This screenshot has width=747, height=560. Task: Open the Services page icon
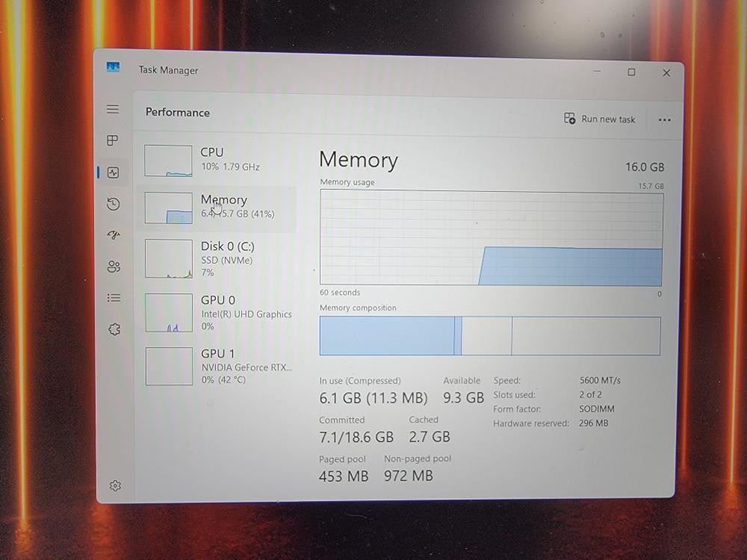[x=114, y=329]
